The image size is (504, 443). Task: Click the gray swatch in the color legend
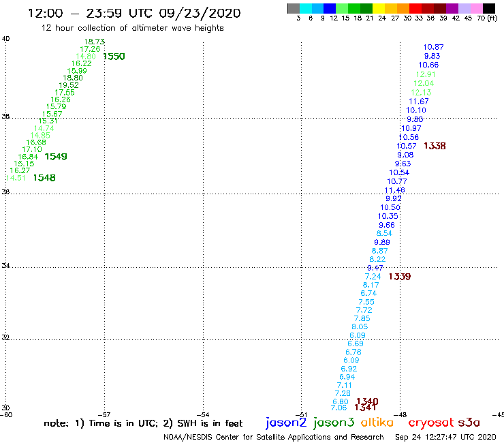pyautogui.click(x=294, y=8)
